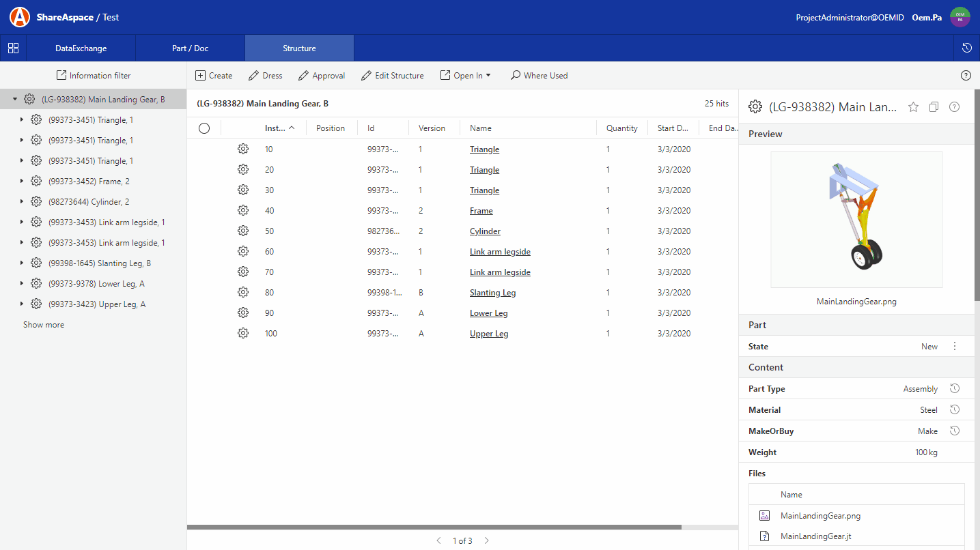
Task: Switch to the Part / Doc tab
Action: [190, 48]
